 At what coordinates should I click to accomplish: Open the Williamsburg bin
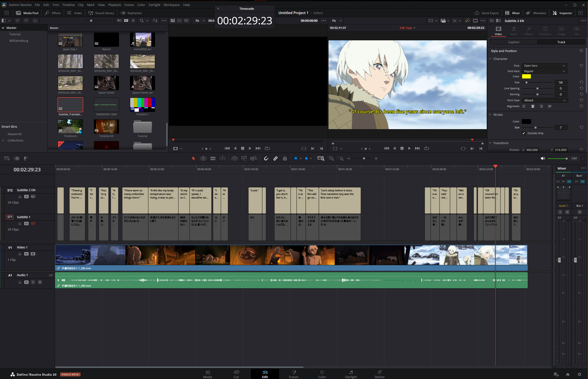pos(19,41)
